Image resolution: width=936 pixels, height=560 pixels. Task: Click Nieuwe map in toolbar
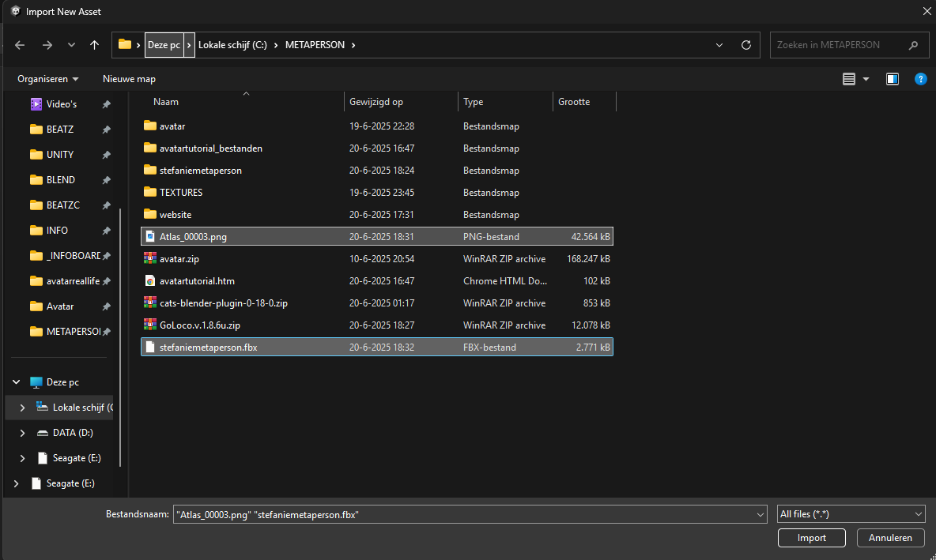129,79
